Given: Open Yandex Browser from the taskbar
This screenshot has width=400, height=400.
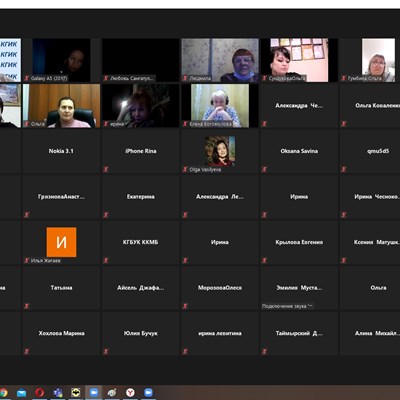Looking at the screenshot, I should pyautogui.click(x=130, y=393).
